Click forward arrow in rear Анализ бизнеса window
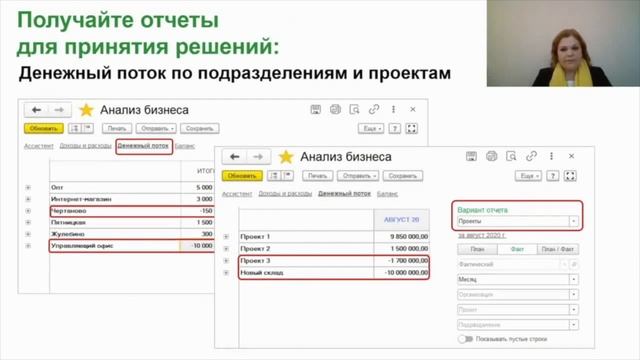Screen dimensions: 640x360 [x=59, y=110]
